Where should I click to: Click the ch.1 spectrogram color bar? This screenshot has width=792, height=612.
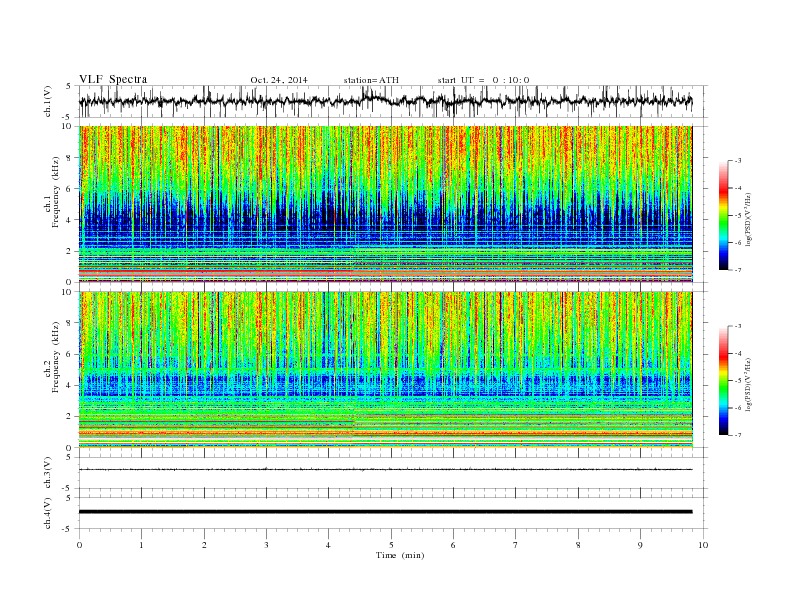723,215
